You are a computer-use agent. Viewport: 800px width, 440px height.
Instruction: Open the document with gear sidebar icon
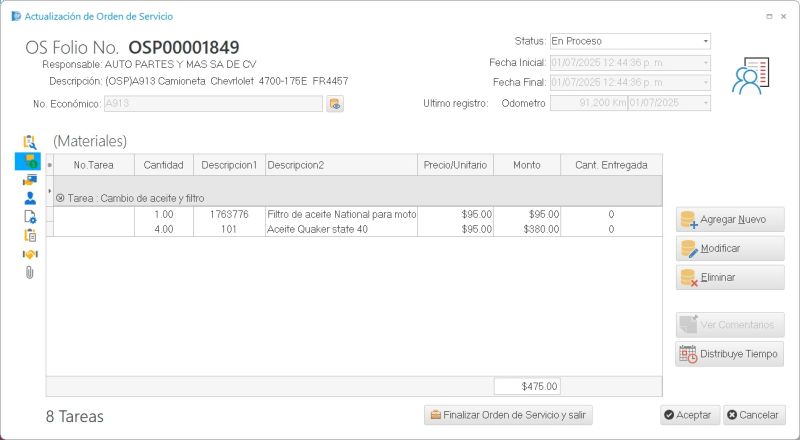pos(30,217)
